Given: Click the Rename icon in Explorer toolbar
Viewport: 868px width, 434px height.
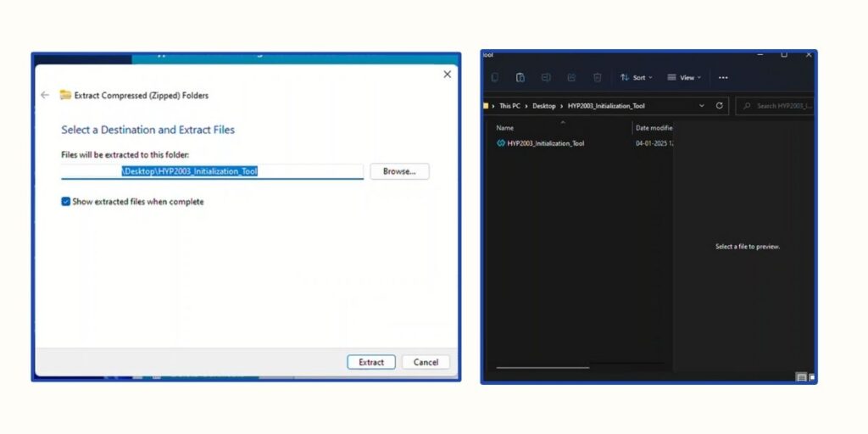Looking at the screenshot, I should pyautogui.click(x=545, y=77).
